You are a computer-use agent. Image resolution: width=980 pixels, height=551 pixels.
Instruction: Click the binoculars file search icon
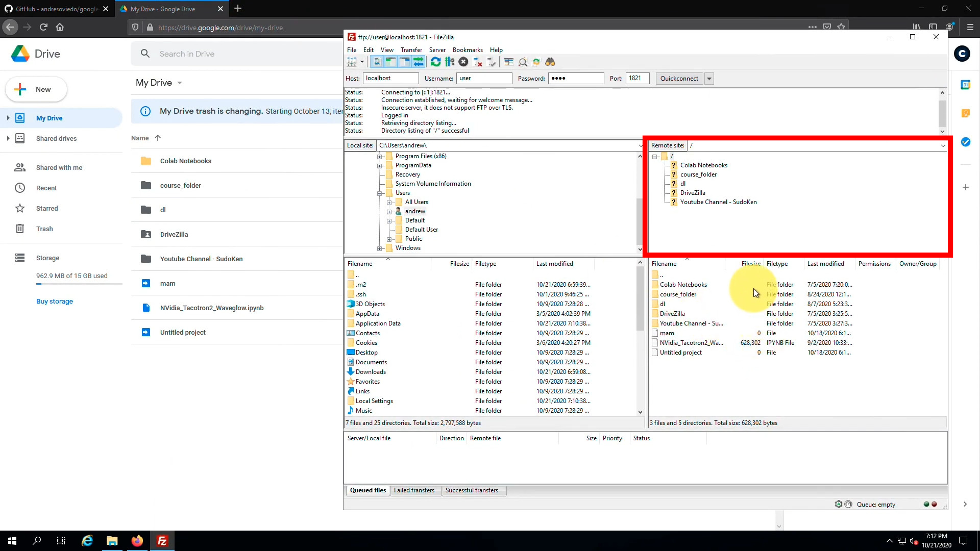[x=550, y=62]
